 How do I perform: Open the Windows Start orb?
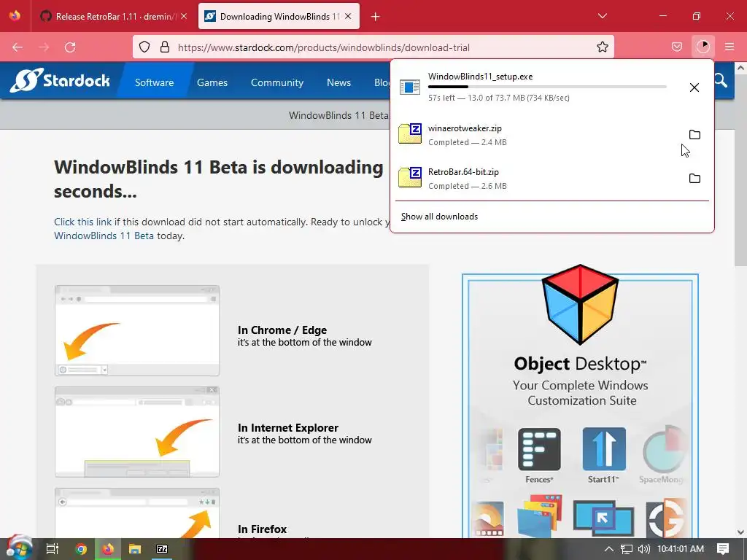pyautogui.click(x=19, y=548)
